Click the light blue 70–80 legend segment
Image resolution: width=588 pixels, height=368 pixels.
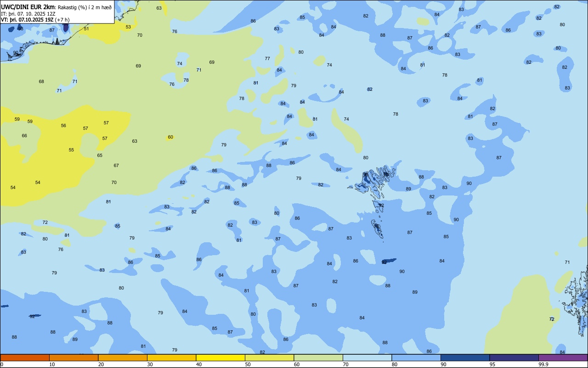[367, 357]
